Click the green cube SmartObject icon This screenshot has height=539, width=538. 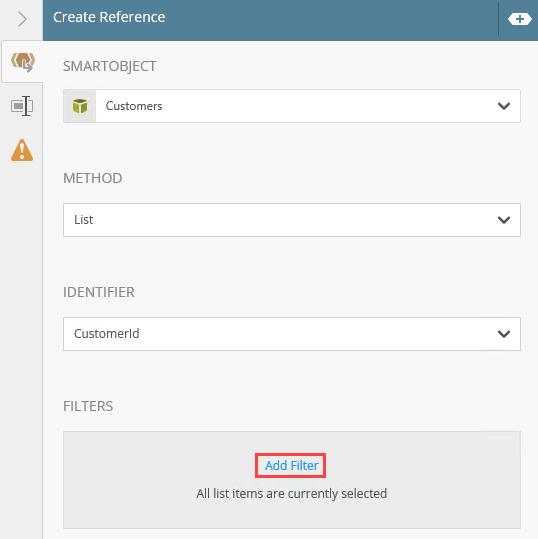click(80, 106)
